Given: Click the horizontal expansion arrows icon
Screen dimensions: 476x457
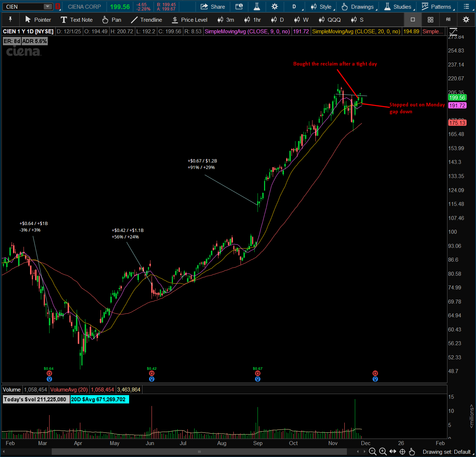Looking at the screenshot, I should [392, 452].
